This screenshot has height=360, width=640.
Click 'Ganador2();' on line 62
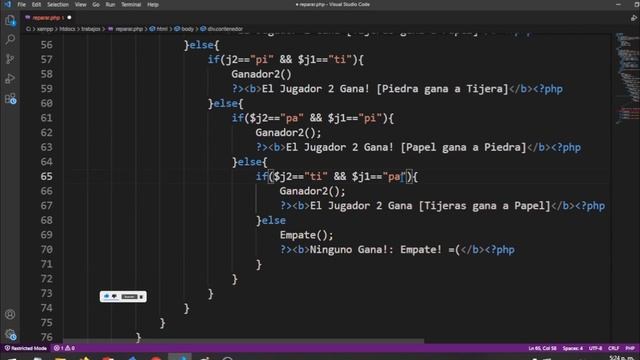289,133
